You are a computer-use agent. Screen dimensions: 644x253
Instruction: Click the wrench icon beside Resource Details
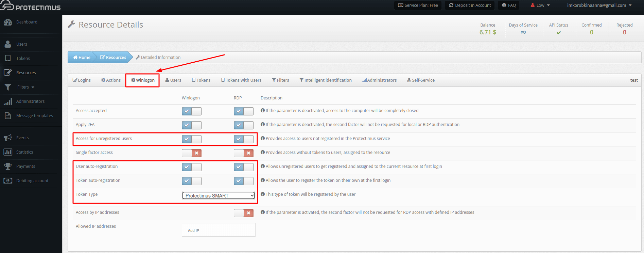pyautogui.click(x=71, y=24)
